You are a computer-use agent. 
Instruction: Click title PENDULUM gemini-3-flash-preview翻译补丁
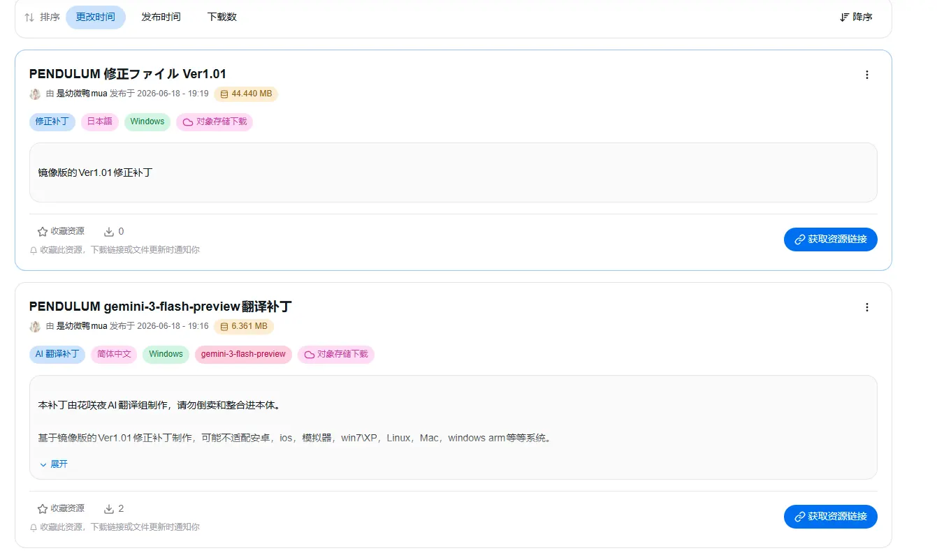pos(161,307)
